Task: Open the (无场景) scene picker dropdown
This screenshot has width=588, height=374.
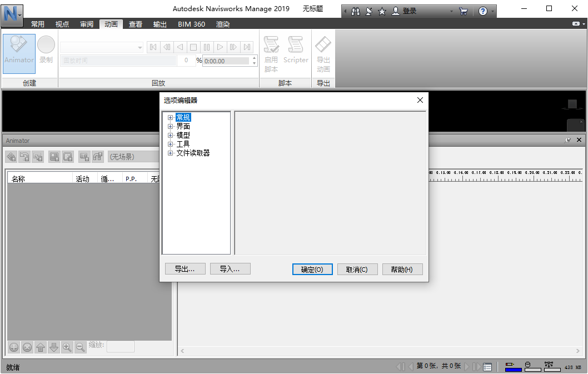Action: click(x=133, y=156)
